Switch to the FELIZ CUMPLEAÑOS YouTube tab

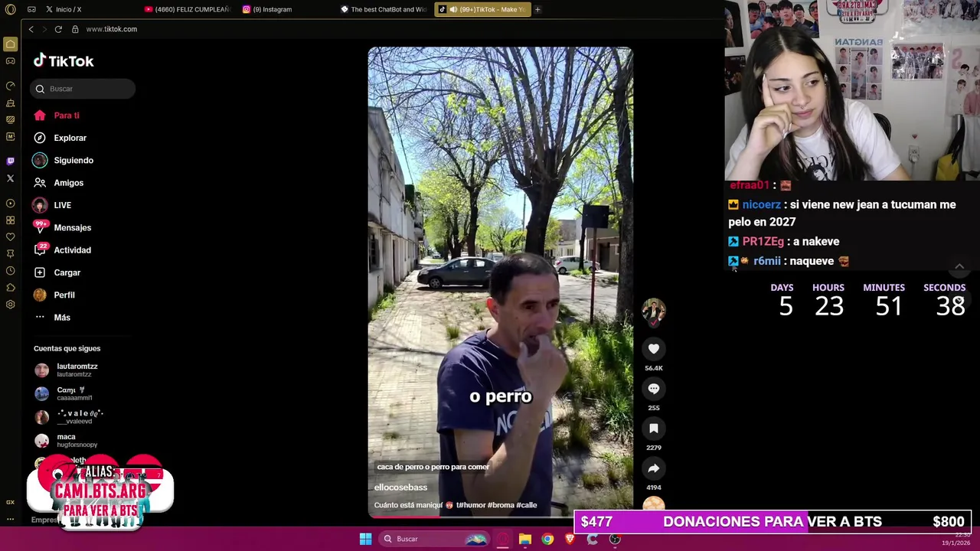[x=188, y=9]
